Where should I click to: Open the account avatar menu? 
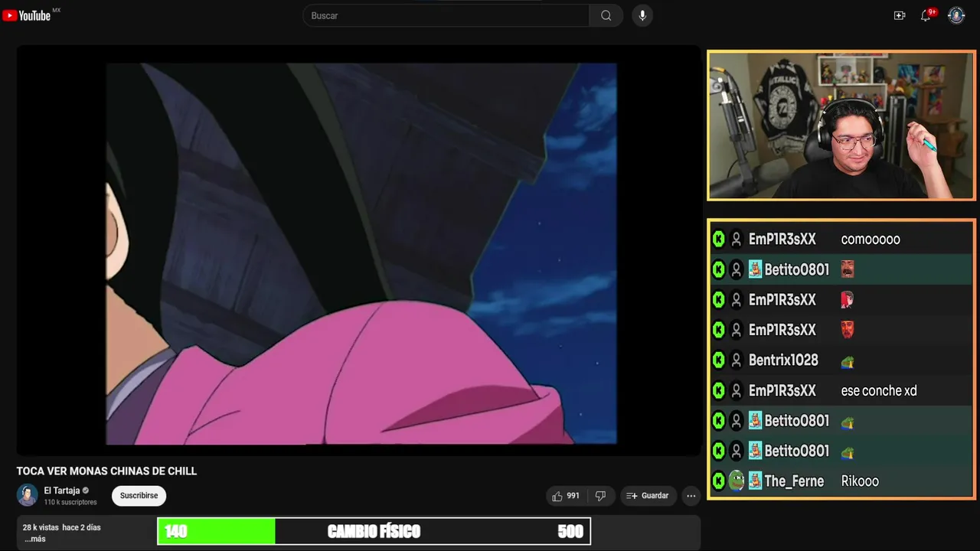coord(956,15)
